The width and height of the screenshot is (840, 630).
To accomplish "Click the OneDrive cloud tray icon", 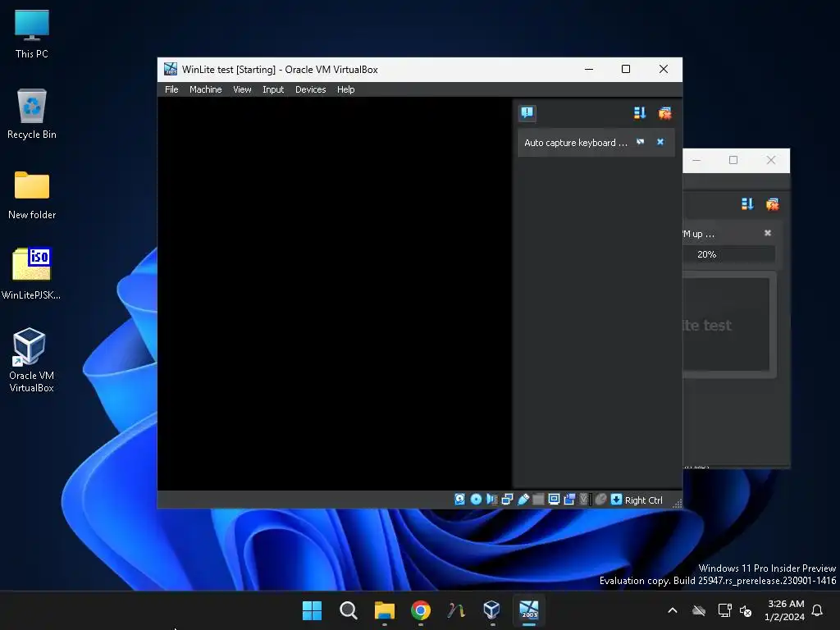I will pyautogui.click(x=699, y=610).
